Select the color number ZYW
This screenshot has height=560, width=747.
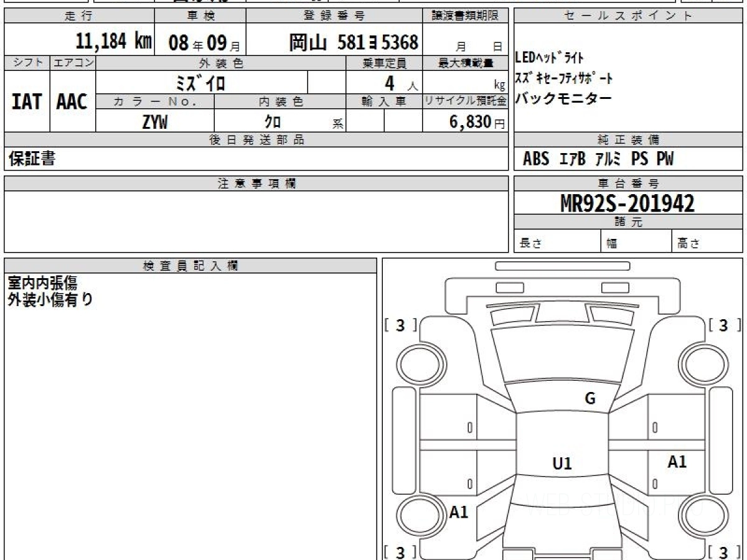(154, 122)
